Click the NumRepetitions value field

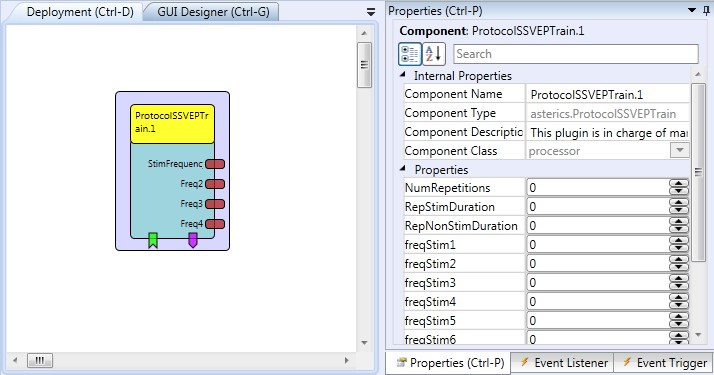tap(597, 188)
